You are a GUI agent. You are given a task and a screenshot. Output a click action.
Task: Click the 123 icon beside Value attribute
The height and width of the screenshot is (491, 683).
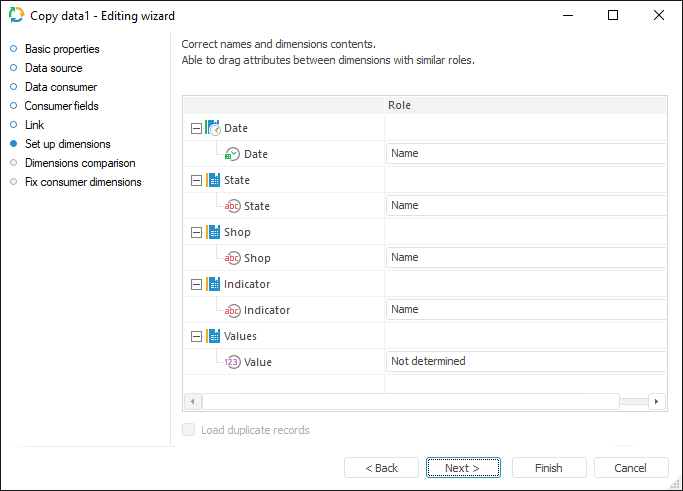point(232,362)
